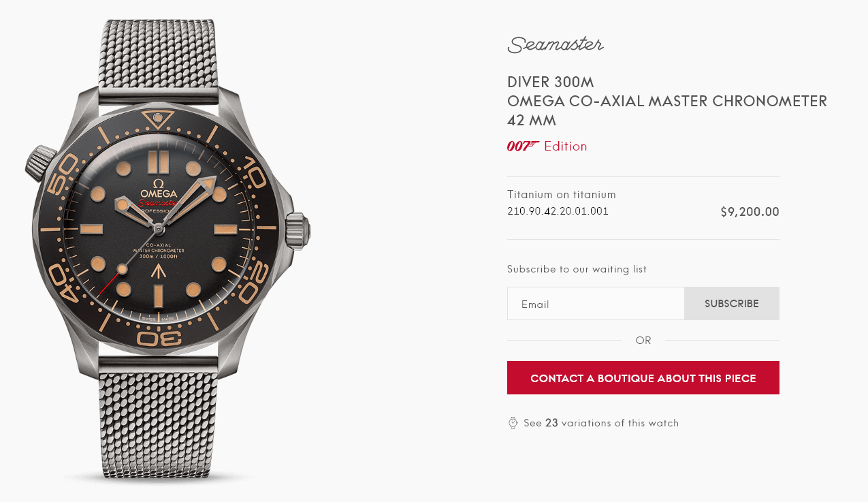
Task: Click the broad arrow symbol on the dial
Action: point(158,272)
